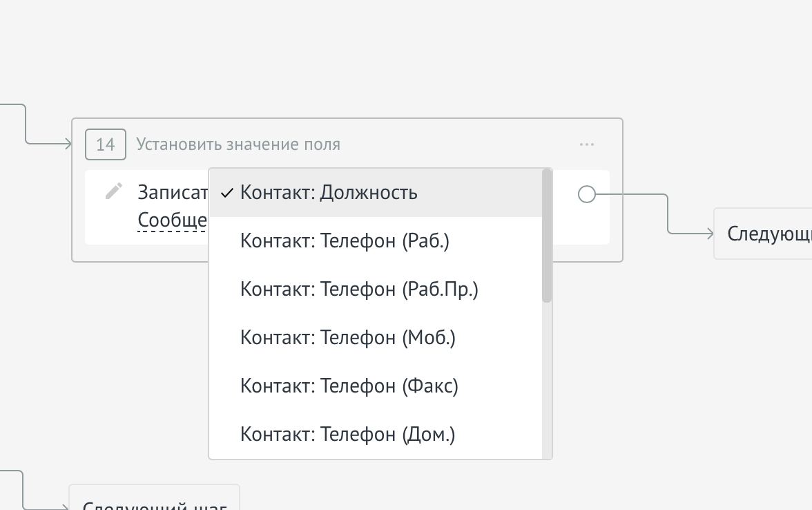Select the checked Контакт: Должность option
Screen dimensions: 812x510
click(329, 193)
